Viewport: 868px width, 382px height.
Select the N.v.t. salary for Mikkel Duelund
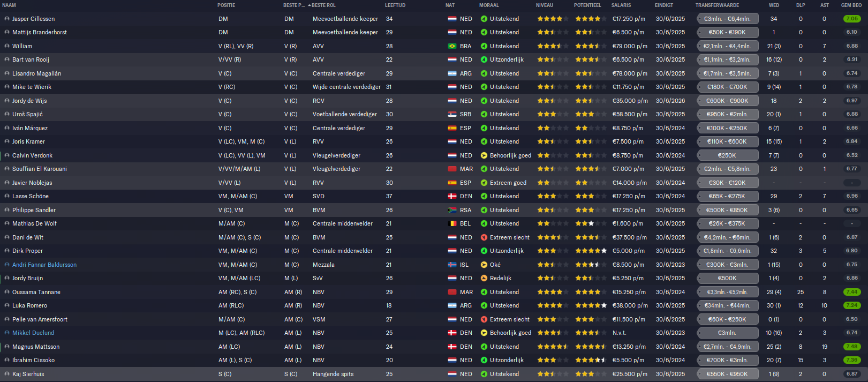tap(619, 333)
